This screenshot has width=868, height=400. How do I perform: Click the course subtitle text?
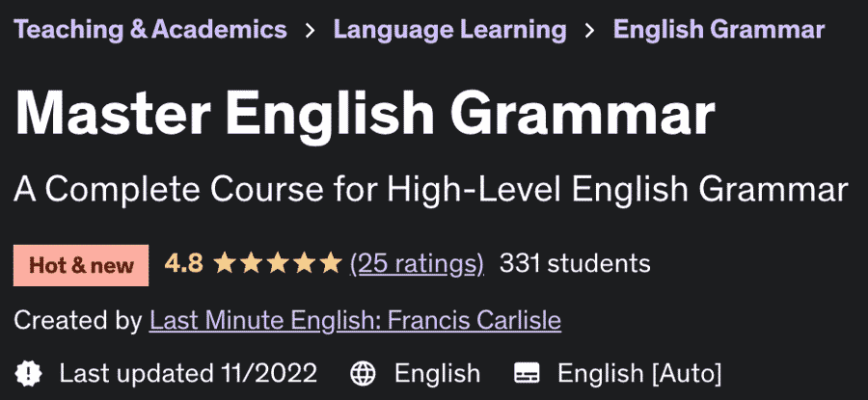[x=431, y=190]
